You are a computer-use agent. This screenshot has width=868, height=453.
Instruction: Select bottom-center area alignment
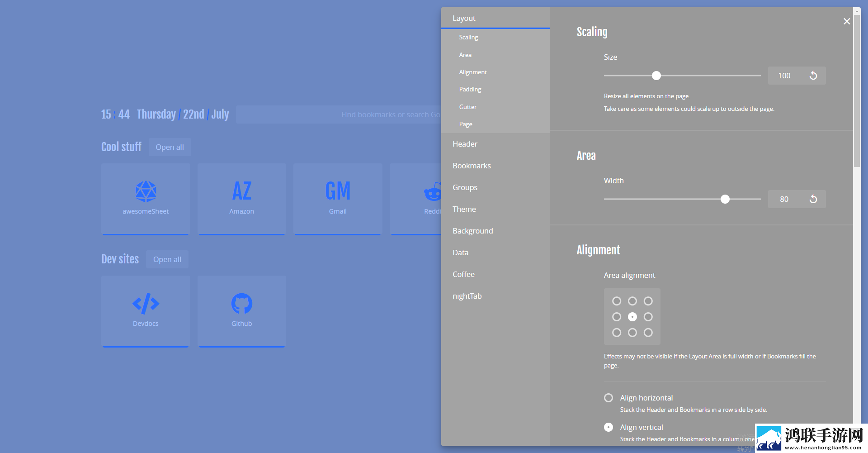(x=632, y=333)
